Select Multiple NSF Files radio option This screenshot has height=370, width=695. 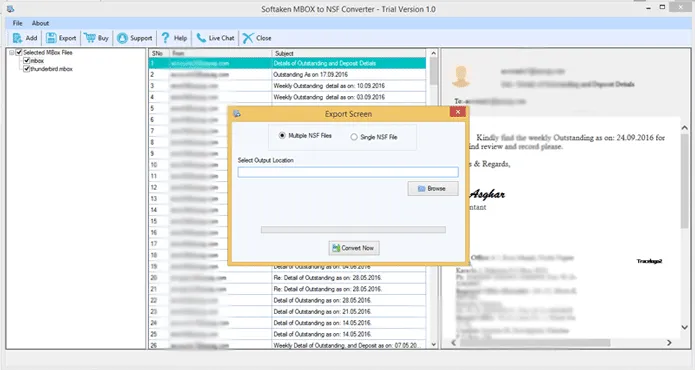[x=282, y=136]
